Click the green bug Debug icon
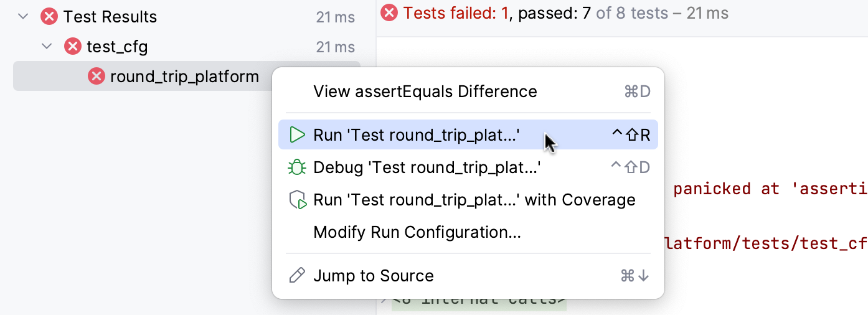 (298, 167)
